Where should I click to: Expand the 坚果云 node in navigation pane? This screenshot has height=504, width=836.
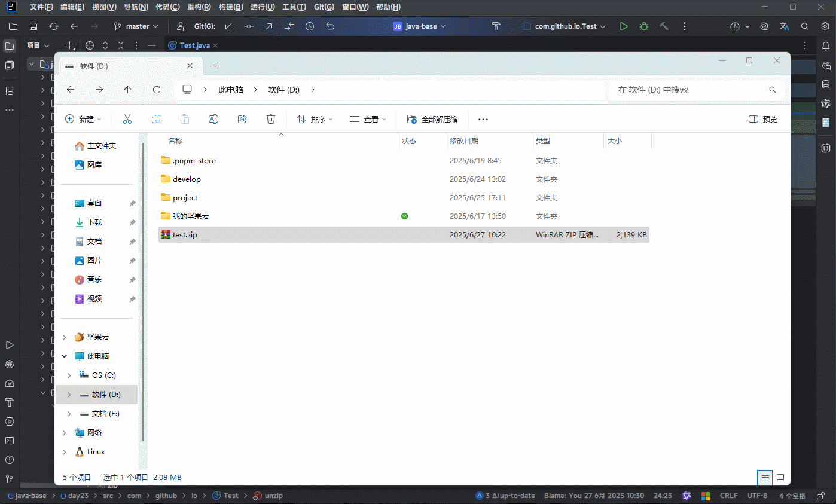click(x=65, y=337)
